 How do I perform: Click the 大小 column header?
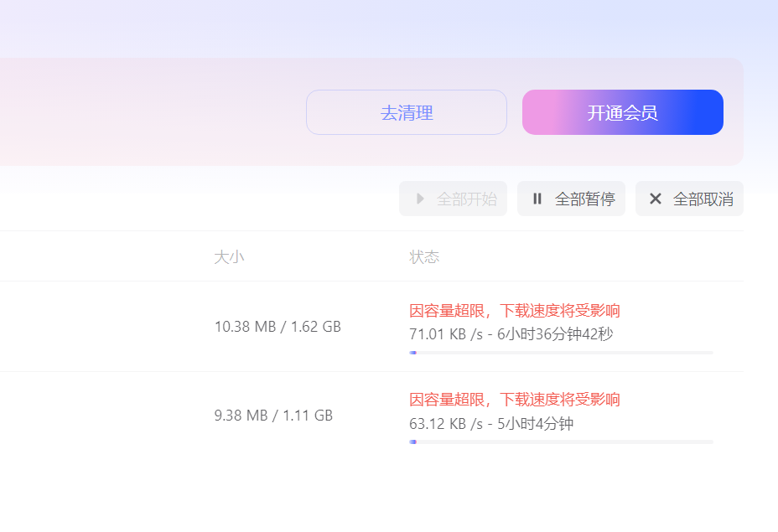coord(229,257)
